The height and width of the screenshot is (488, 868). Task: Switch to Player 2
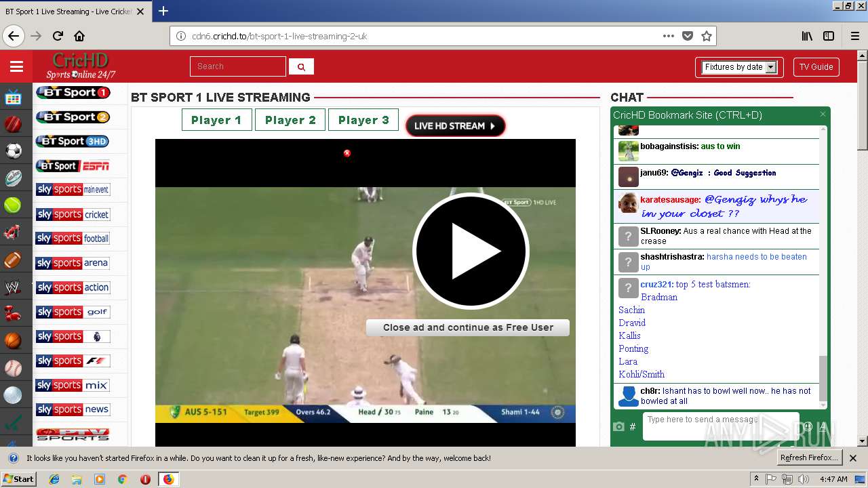(x=290, y=120)
